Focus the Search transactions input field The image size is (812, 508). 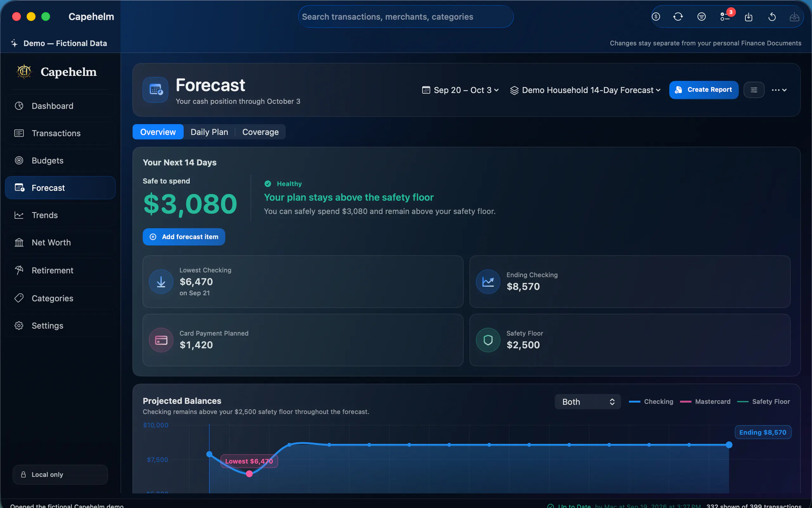tap(406, 17)
